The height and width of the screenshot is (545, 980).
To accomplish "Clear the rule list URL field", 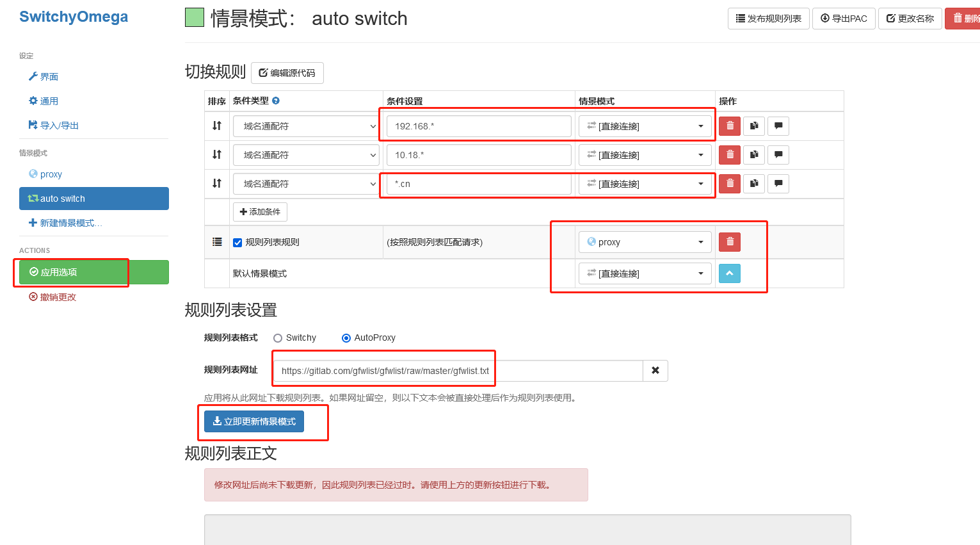I will click(x=655, y=371).
